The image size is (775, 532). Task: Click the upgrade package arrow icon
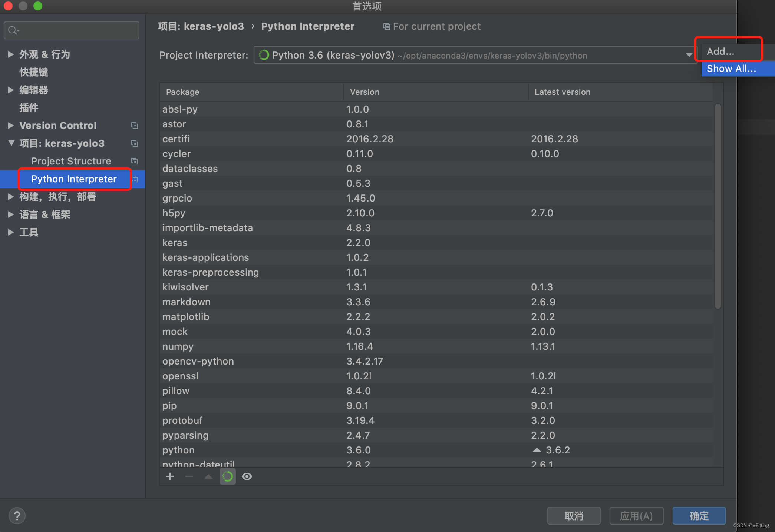point(208,476)
